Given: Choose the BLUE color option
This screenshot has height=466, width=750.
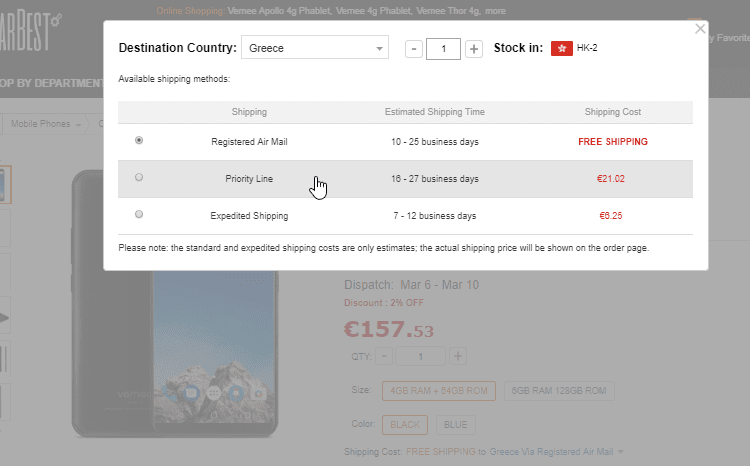Looking at the screenshot, I should click(x=455, y=424).
